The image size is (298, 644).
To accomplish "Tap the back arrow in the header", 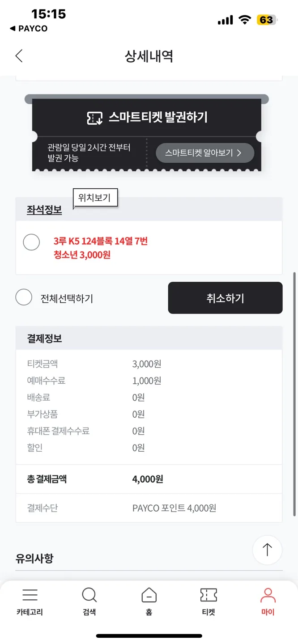I will click(x=19, y=56).
